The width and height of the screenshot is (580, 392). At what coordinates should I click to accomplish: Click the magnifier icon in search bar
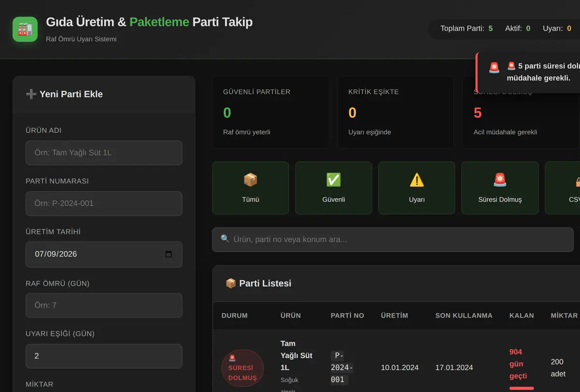(225, 239)
